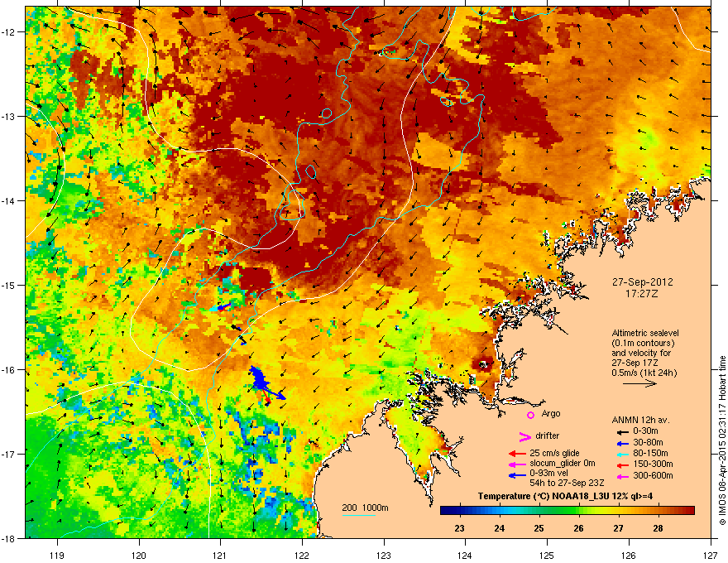The image size is (728, 563).
Task: Click the longitude axis label 119
Action: pos(57,555)
